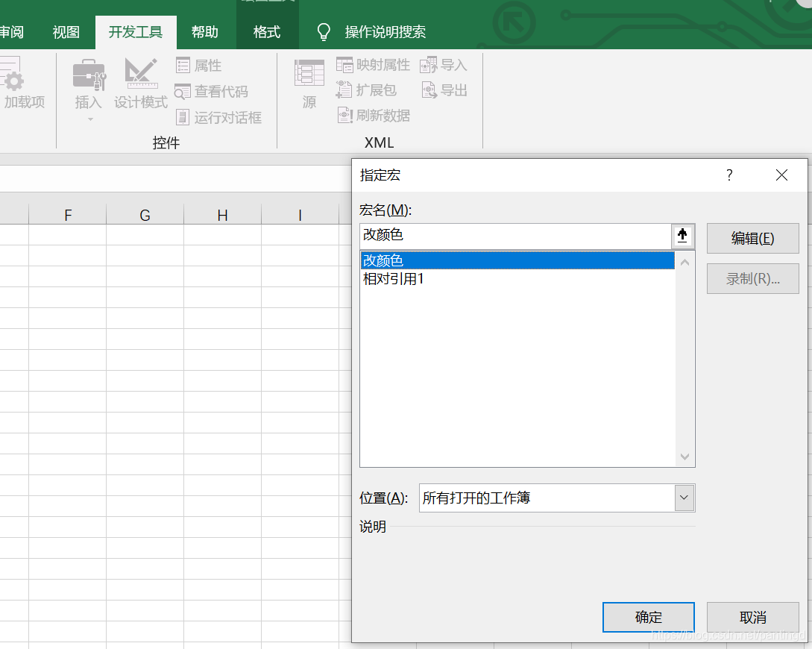Viewport: 812px width, 649px height.
Task: Open the 位置 (Location) dropdown
Action: 684,498
